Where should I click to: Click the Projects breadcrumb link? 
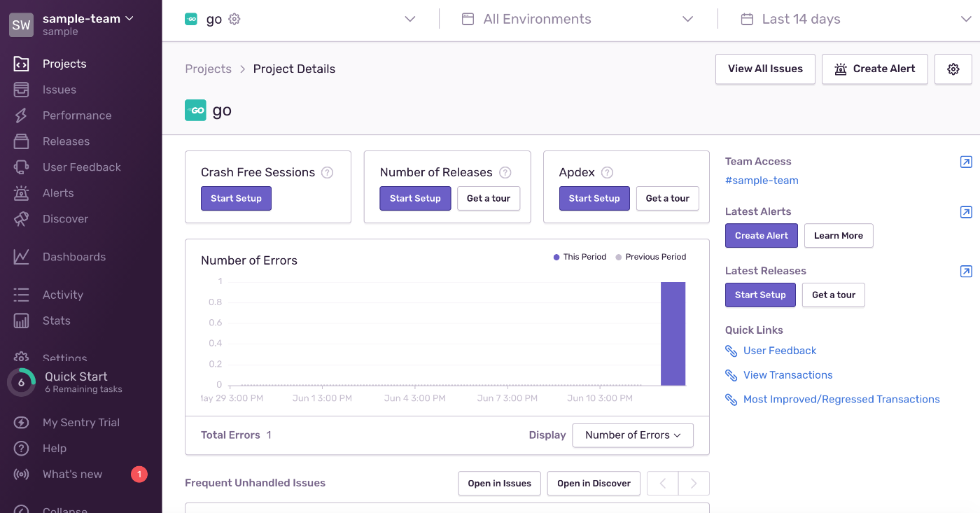pos(208,69)
